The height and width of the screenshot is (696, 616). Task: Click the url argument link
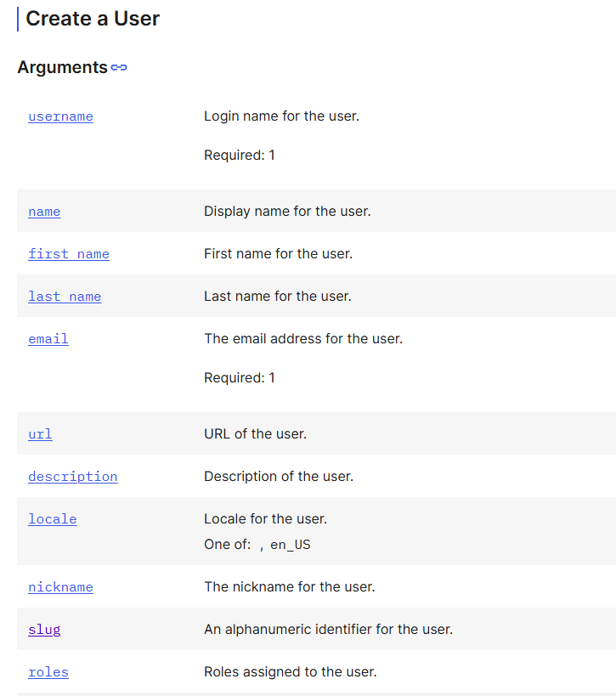click(40, 434)
